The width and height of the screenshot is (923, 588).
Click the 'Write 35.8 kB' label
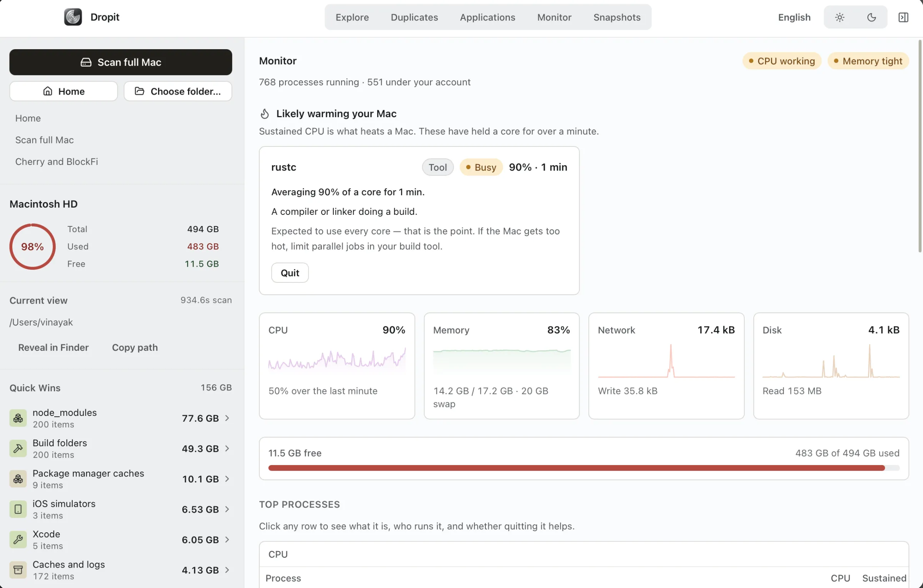click(x=628, y=391)
